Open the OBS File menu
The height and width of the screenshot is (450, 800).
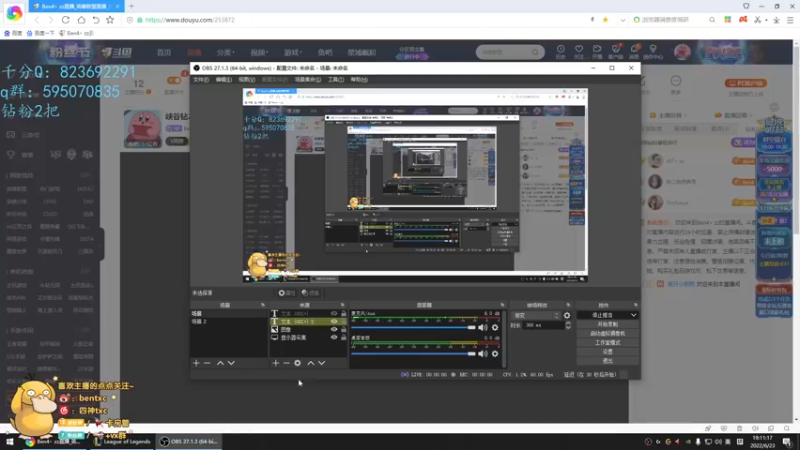201,80
